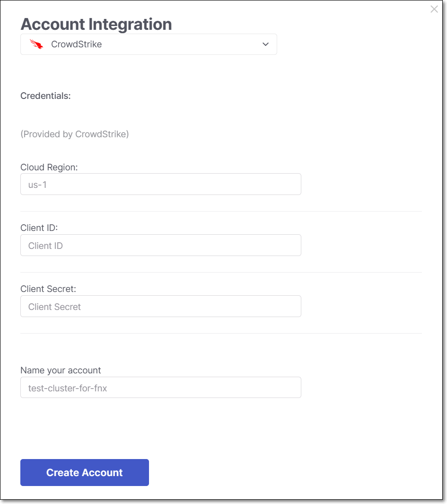The height and width of the screenshot is (504, 447).
Task: Click the CrowdStrike text in the selector
Action: coord(77,44)
